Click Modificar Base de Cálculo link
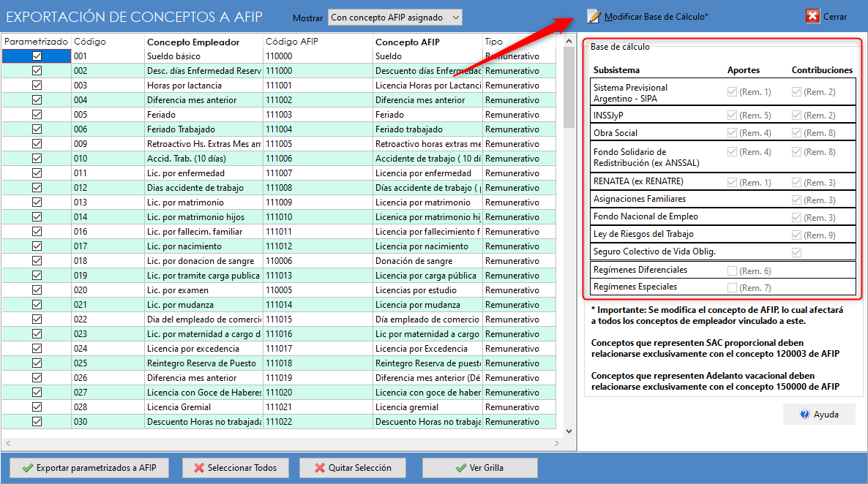Screen dimensions: 868x484 pos(656,17)
